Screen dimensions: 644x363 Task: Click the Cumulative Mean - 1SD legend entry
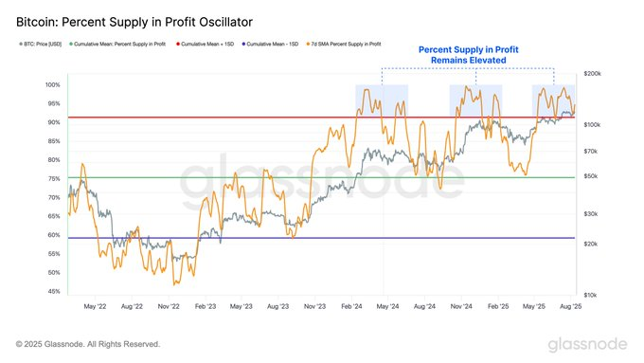[270, 44]
